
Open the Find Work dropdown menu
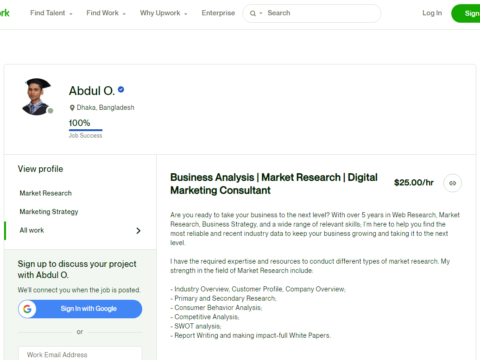106,13
